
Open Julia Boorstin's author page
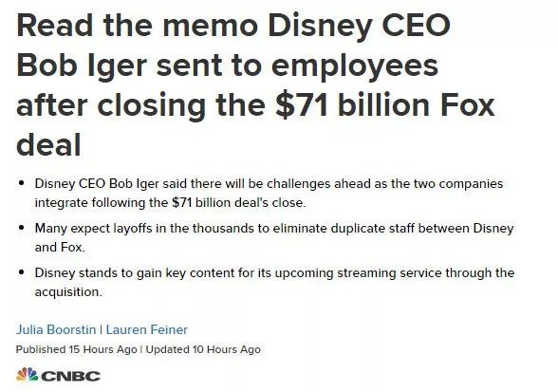[56, 329]
